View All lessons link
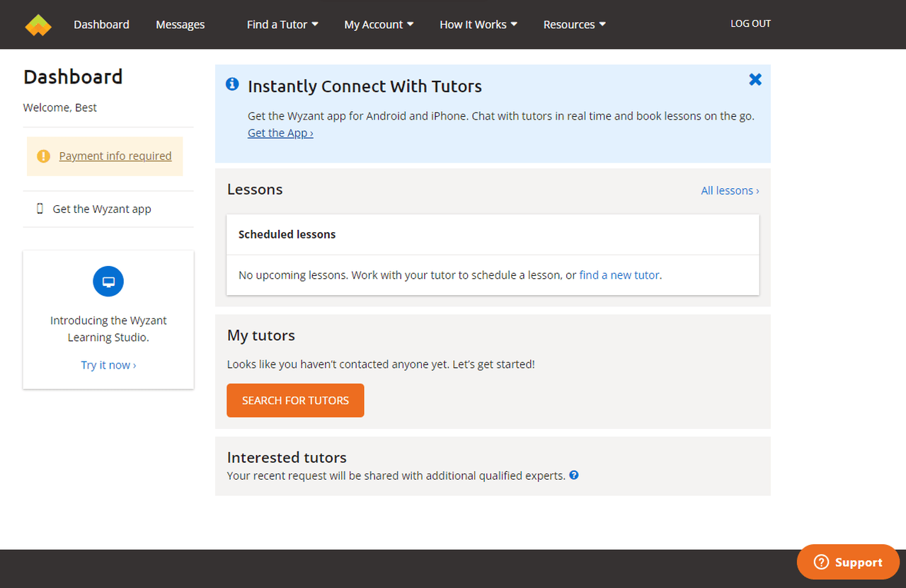This screenshot has height=588, width=906. [730, 190]
